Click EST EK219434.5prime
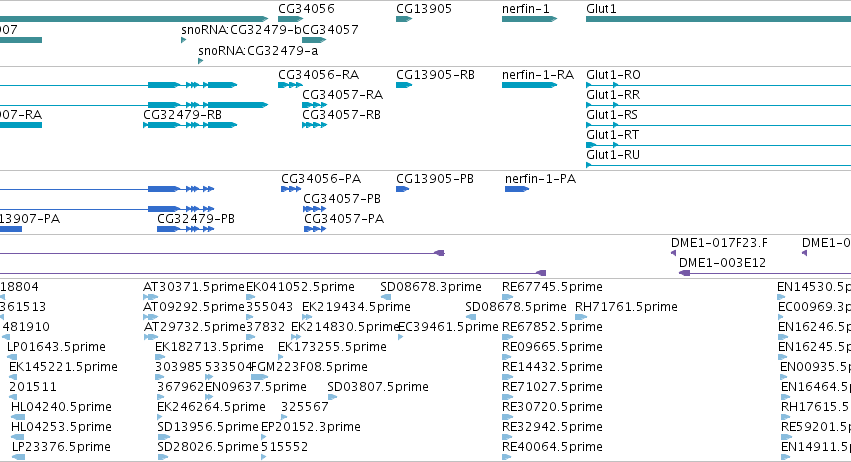The width and height of the screenshot is (851, 462). click(356, 307)
